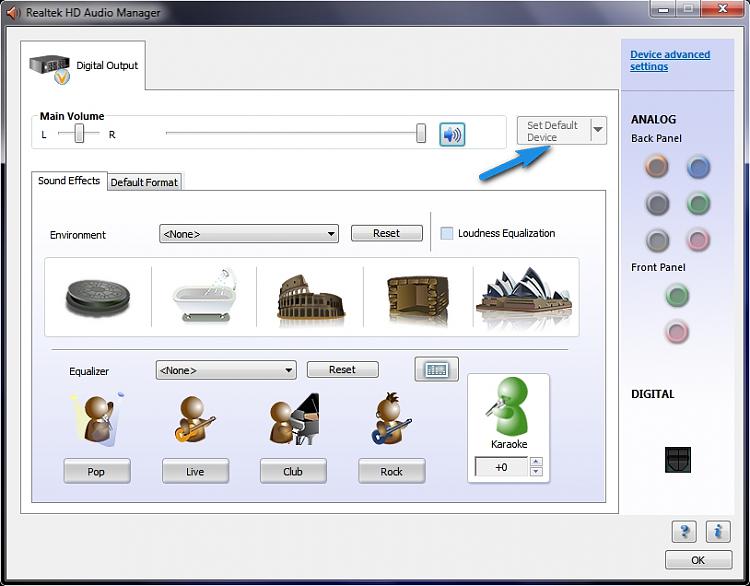Open the graphic equalizer view button
This screenshot has height=586, width=750.
[436, 369]
